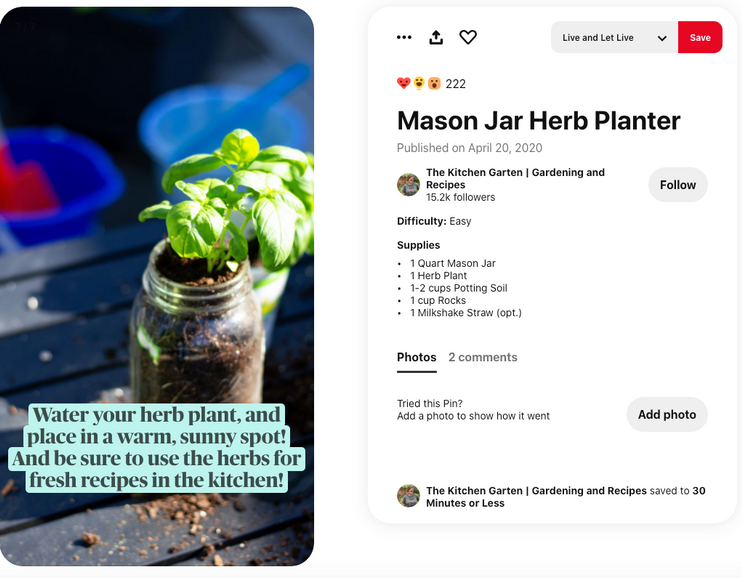Click the Mason Jar Herb Planter title
Screen dimensions: 742x578
click(539, 121)
